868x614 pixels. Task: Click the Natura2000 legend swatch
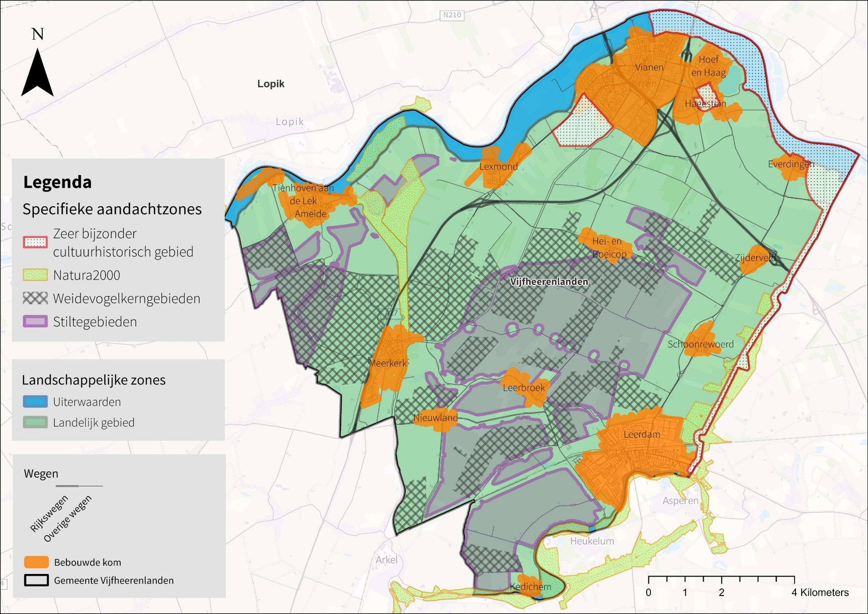[x=35, y=275]
